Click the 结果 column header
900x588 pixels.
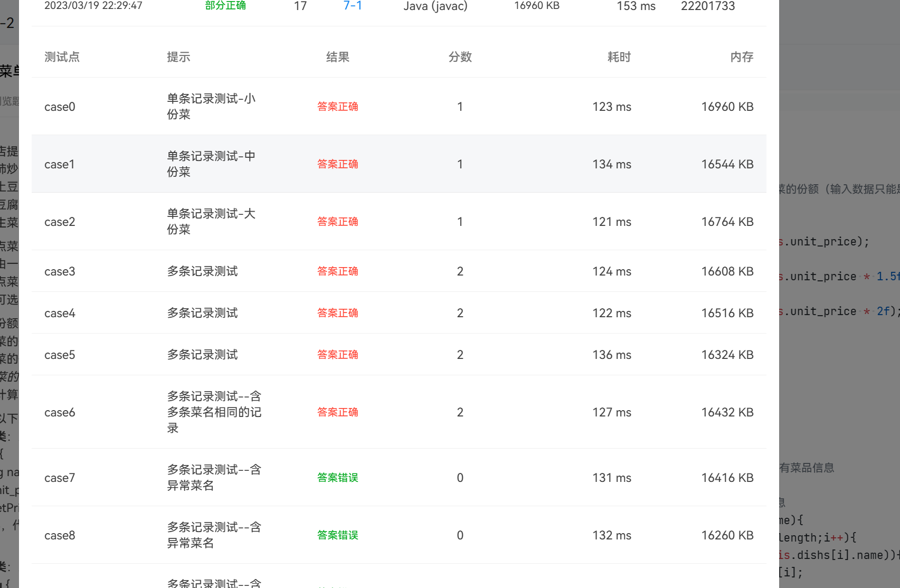[x=338, y=57]
